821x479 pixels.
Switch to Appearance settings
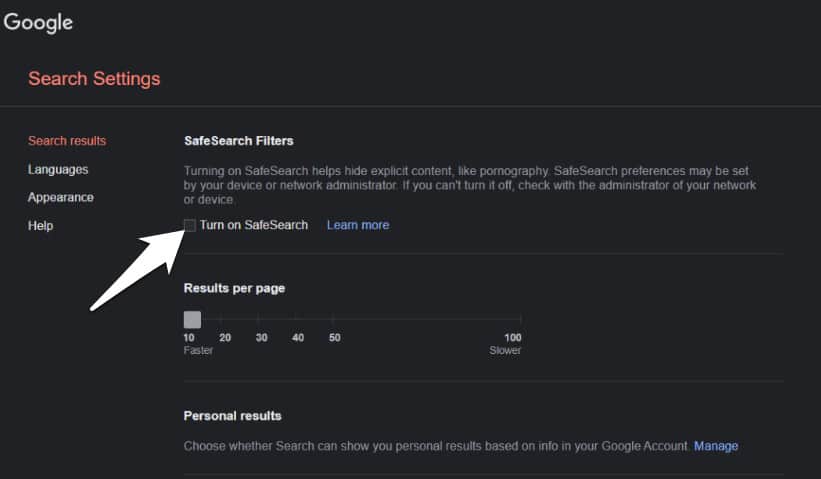[61, 197]
